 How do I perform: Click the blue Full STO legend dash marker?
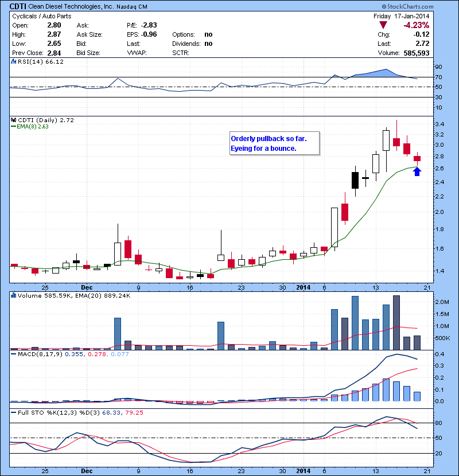tap(13, 412)
